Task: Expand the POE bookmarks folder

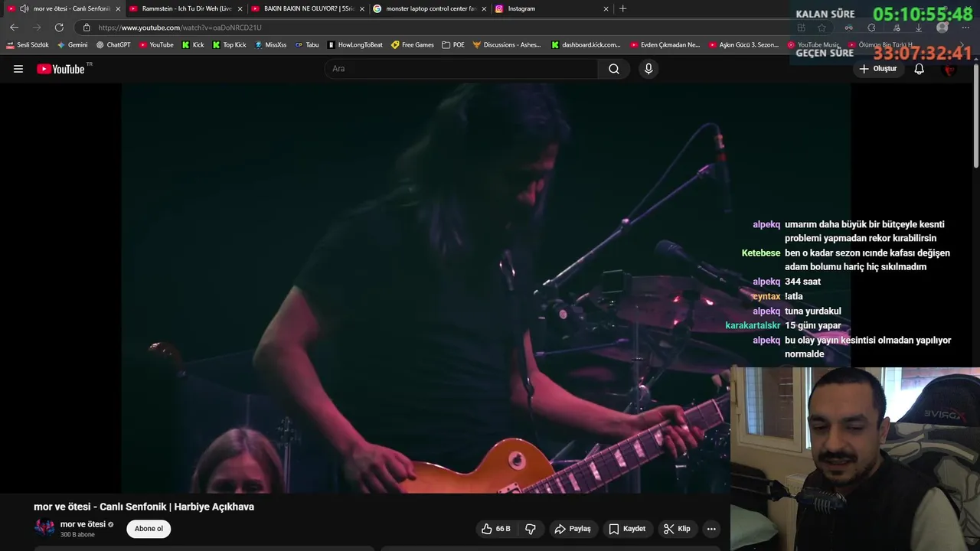Action: (x=453, y=45)
